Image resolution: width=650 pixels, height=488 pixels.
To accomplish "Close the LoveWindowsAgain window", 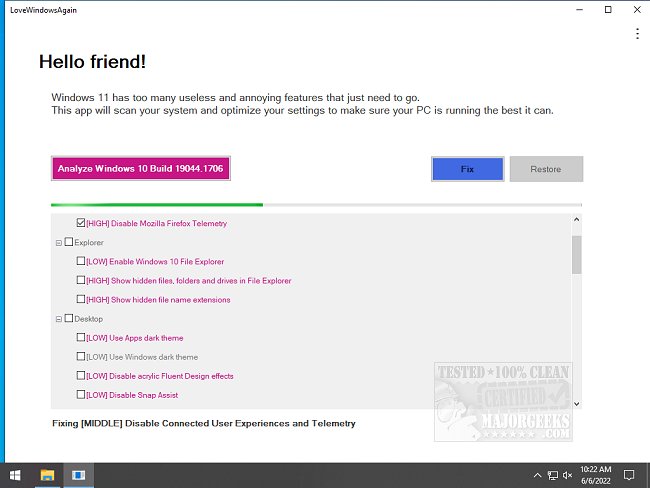I will click(637, 10).
